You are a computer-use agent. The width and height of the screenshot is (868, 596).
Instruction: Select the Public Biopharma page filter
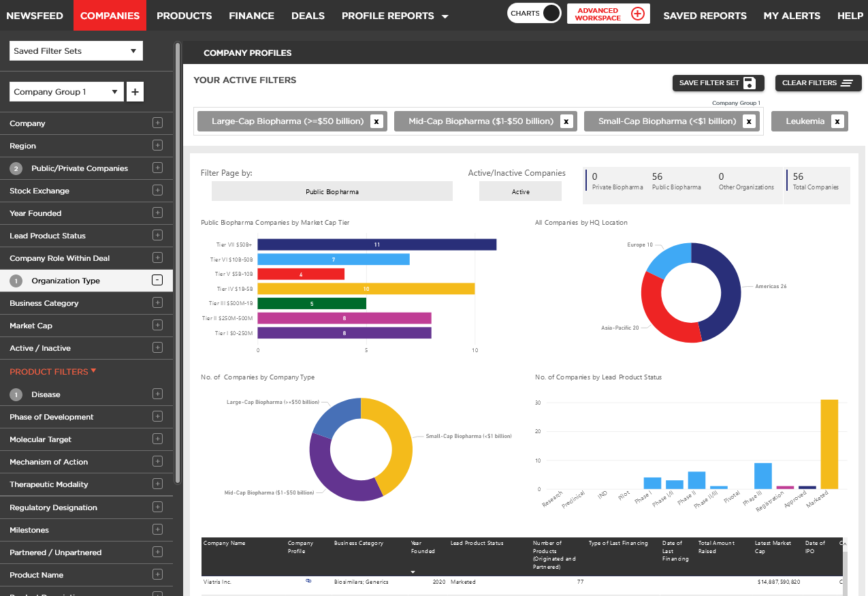[332, 191]
